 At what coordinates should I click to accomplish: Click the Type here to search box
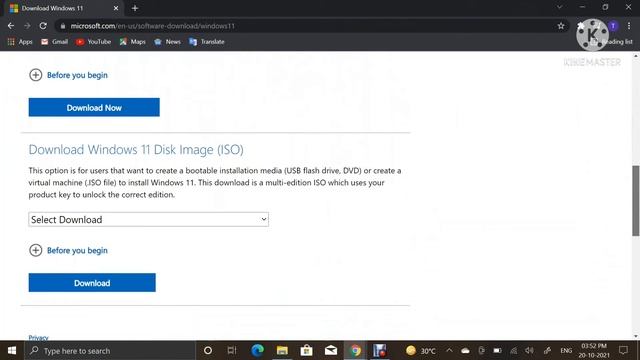(x=110, y=351)
